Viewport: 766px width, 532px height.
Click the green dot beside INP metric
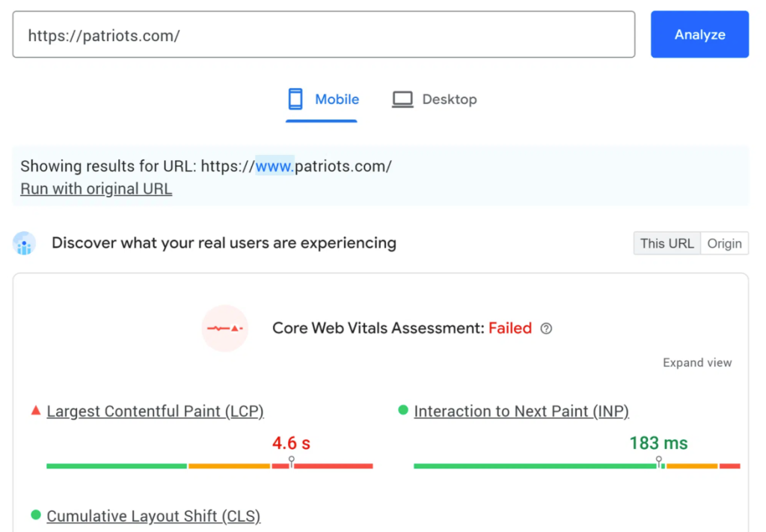pyautogui.click(x=402, y=410)
